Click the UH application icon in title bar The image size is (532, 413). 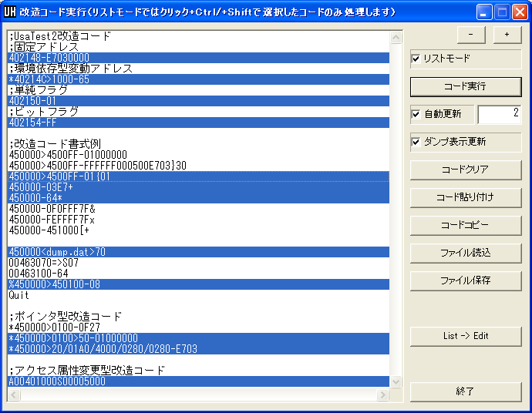[x=10, y=12]
